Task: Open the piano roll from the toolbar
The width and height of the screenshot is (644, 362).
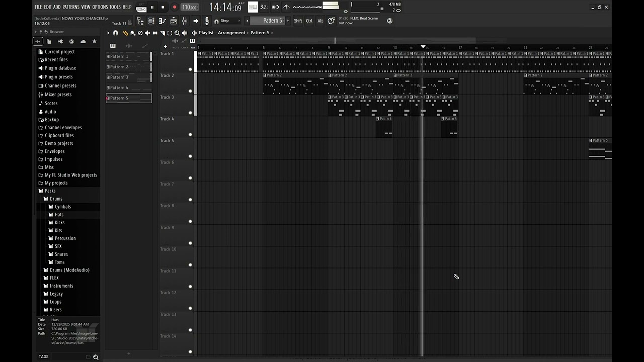Action: pos(163,21)
